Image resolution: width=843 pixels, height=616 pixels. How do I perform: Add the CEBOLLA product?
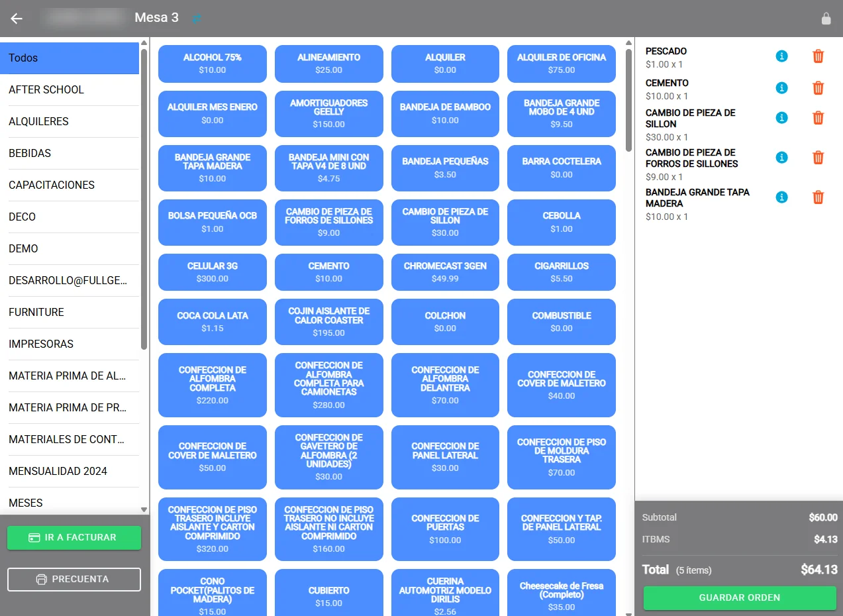(562, 222)
